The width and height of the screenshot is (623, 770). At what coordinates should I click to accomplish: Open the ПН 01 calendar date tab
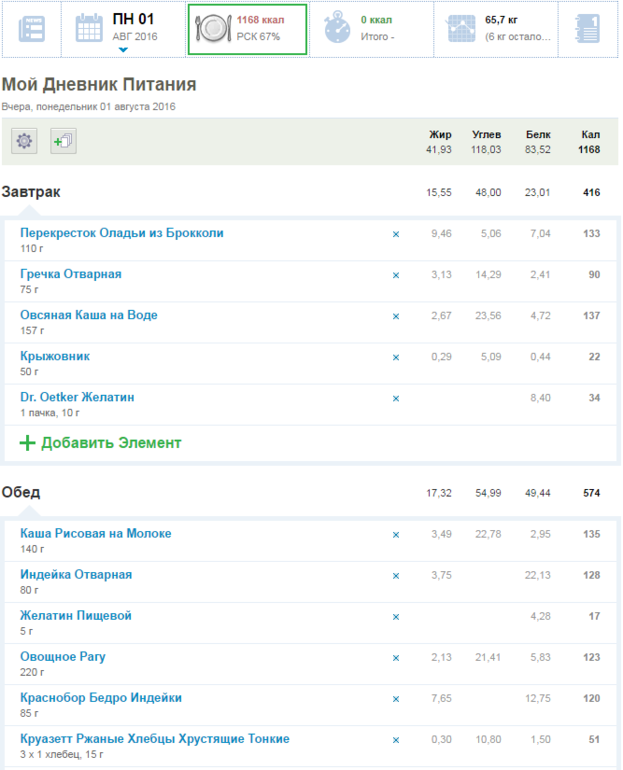(122, 27)
